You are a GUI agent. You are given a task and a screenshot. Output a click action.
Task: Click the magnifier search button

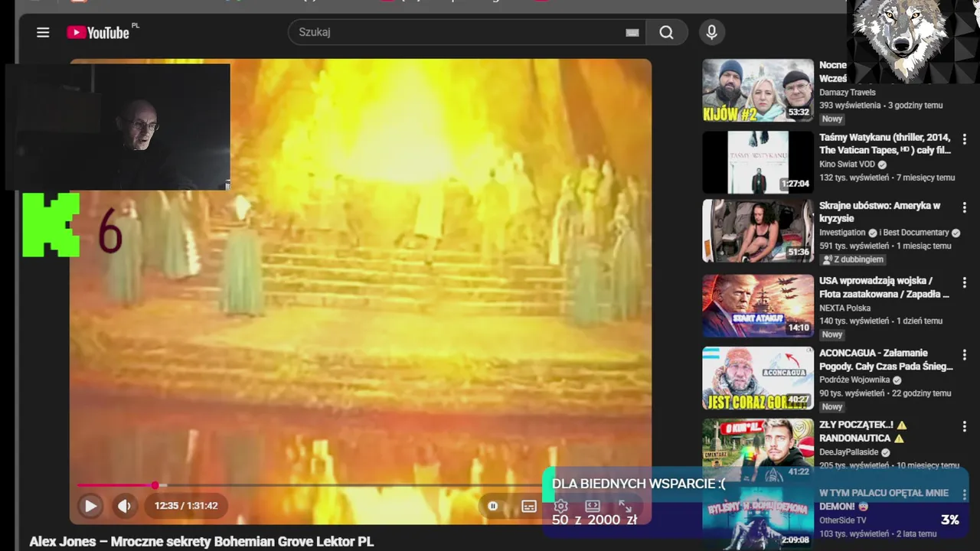point(666,32)
